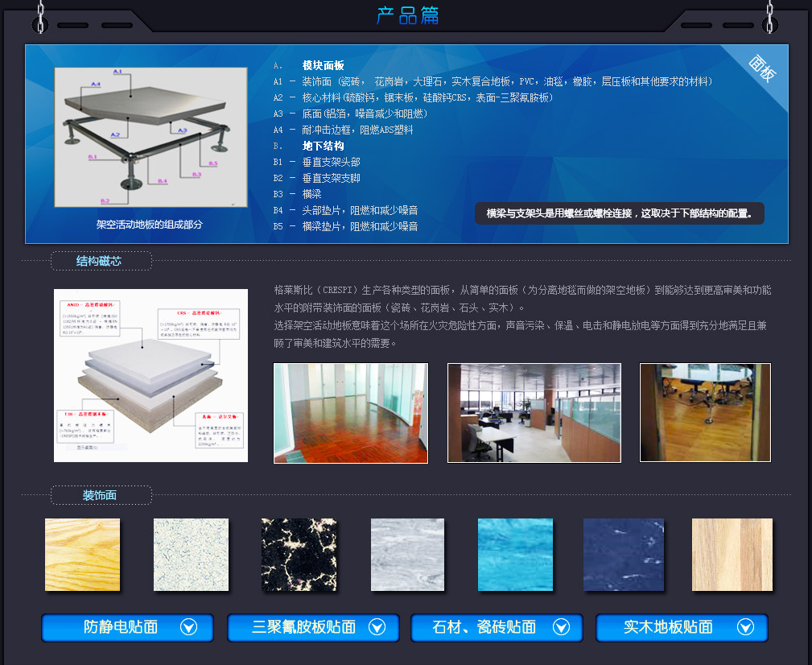Click the 面板 corner ribbon label
Screen dimensions: 812x665
(761, 68)
